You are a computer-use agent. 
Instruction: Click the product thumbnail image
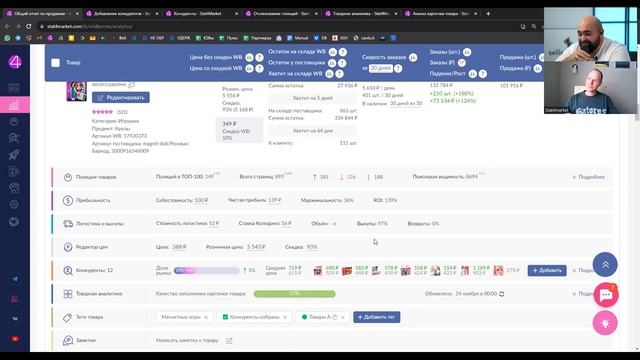tap(76, 91)
